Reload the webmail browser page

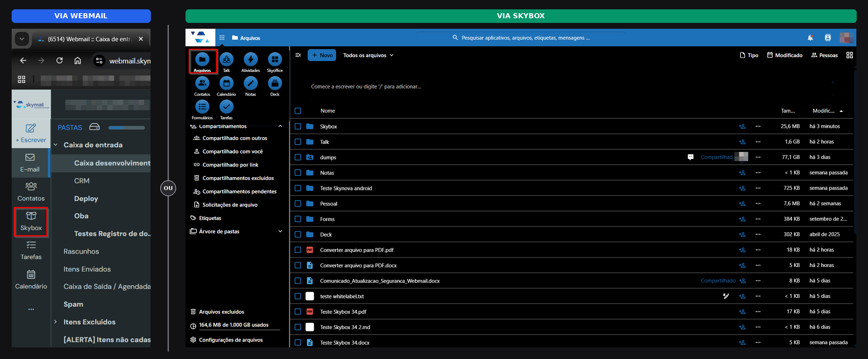click(x=59, y=61)
